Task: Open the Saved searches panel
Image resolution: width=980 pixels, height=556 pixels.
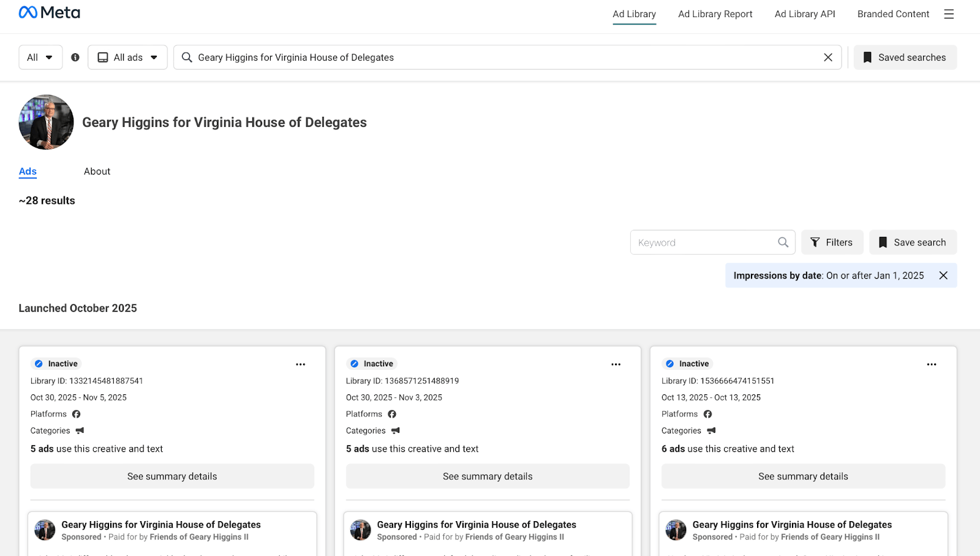Action: pyautogui.click(x=905, y=58)
